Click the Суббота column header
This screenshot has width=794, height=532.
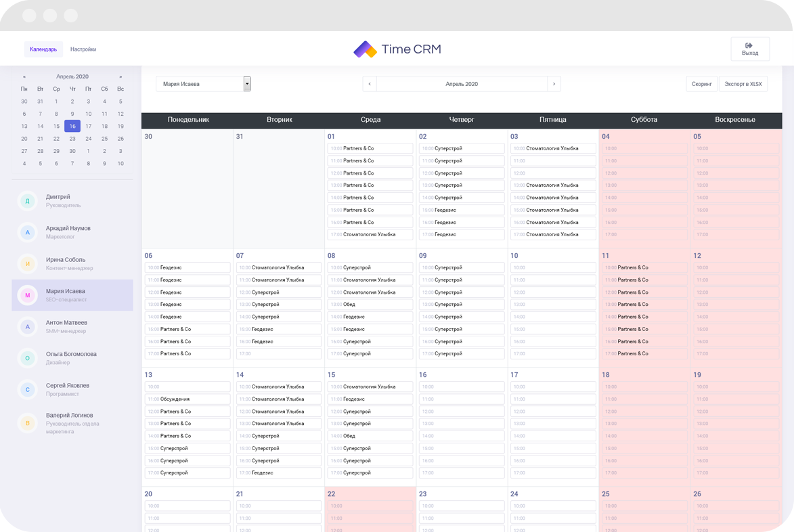(x=644, y=119)
